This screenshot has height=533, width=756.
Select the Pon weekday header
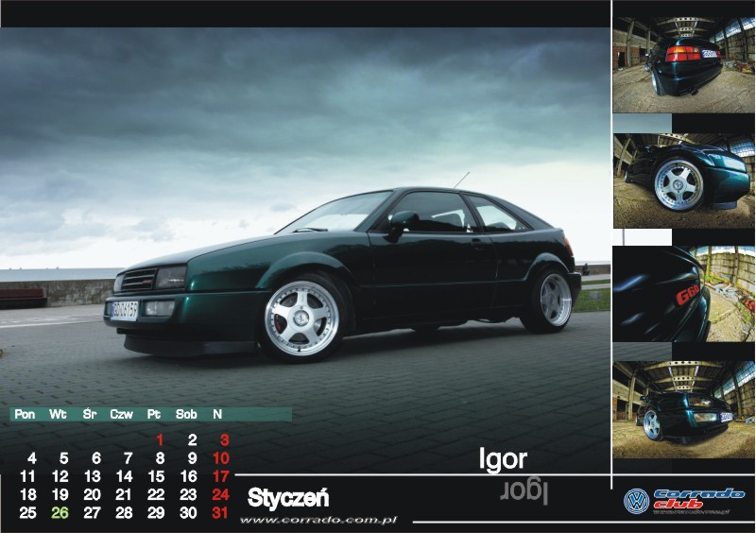click(x=25, y=414)
